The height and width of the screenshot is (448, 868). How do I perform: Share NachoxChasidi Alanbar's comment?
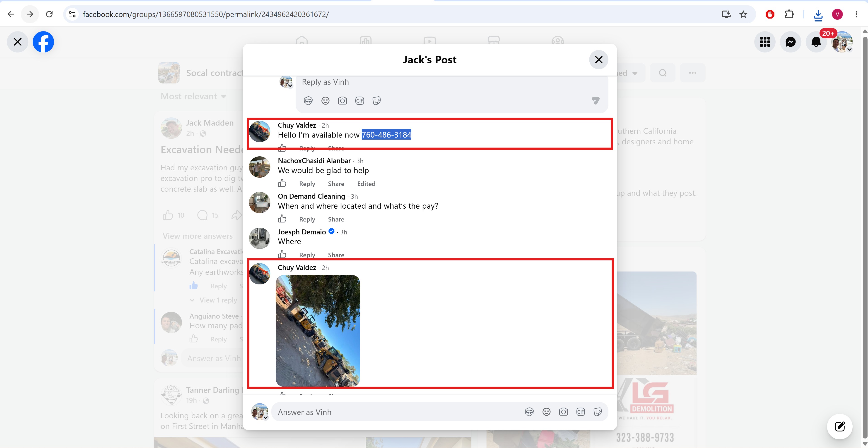click(336, 184)
